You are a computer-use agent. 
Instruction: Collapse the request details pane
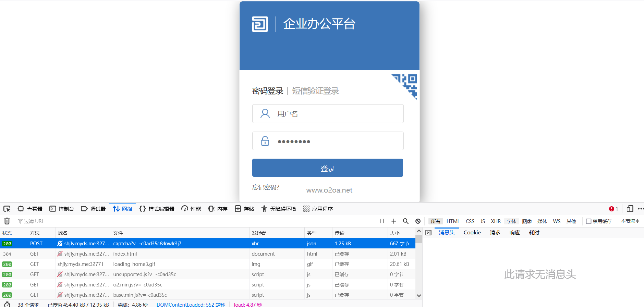428,233
